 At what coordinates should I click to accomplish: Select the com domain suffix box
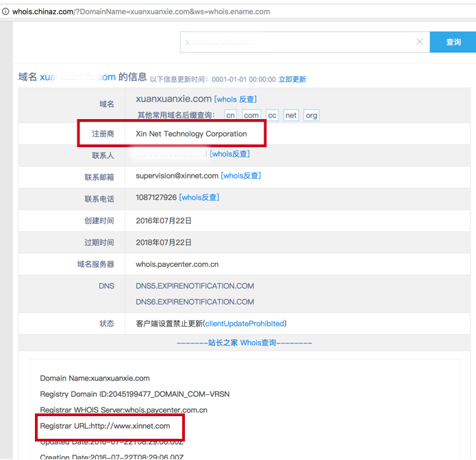251,116
